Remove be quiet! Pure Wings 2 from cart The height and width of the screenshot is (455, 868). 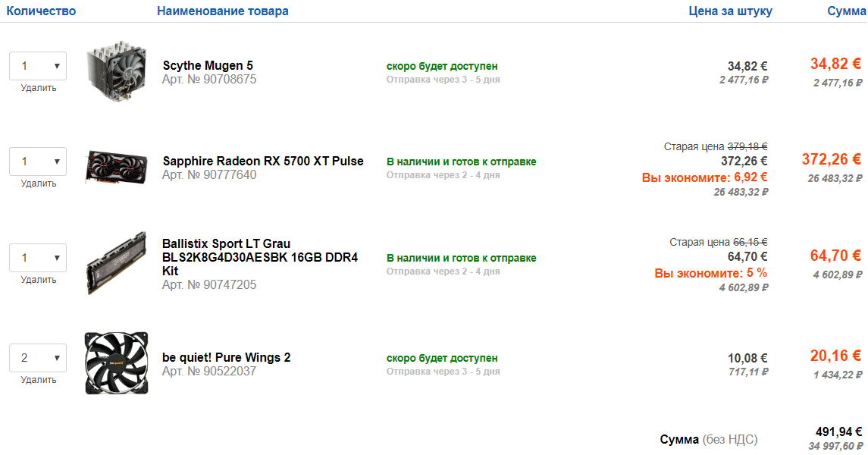point(39,380)
